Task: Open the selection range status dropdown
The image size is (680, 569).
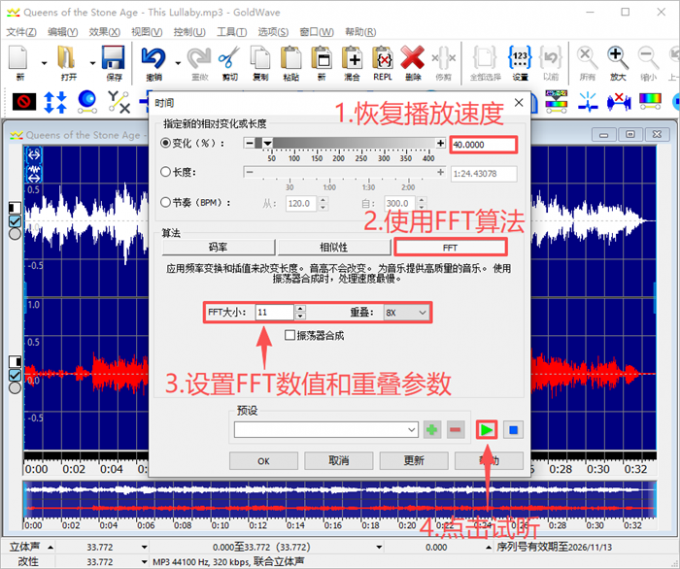Action: pos(379,547)
